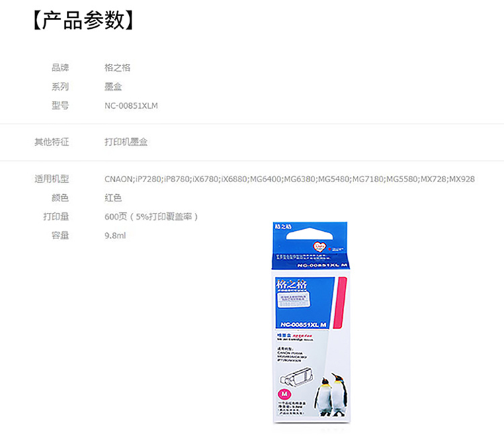Click model number NC-00851XLM text
This screenshot has height=442, width=504.
[131, 105]
